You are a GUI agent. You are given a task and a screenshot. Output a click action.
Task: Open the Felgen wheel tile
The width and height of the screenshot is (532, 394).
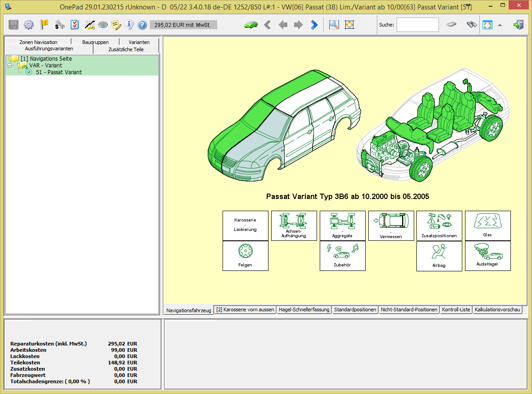click(245, 256)
